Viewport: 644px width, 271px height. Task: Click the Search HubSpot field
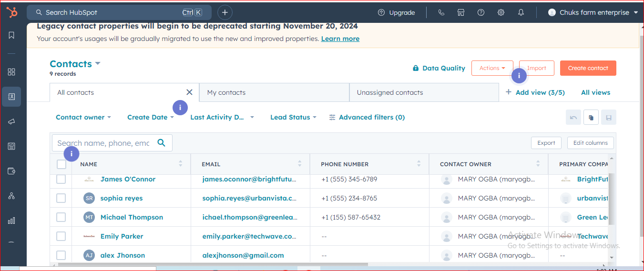pyautogui.click(x=119, y=12)
